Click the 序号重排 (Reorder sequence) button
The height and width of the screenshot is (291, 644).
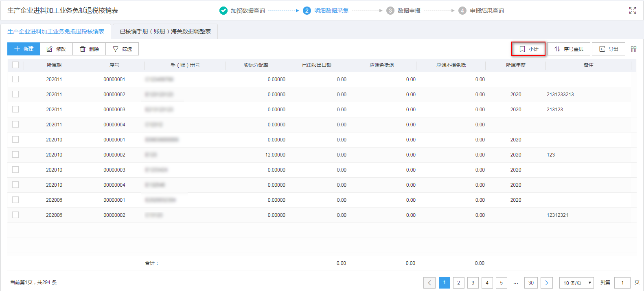[x=569, y=49]
